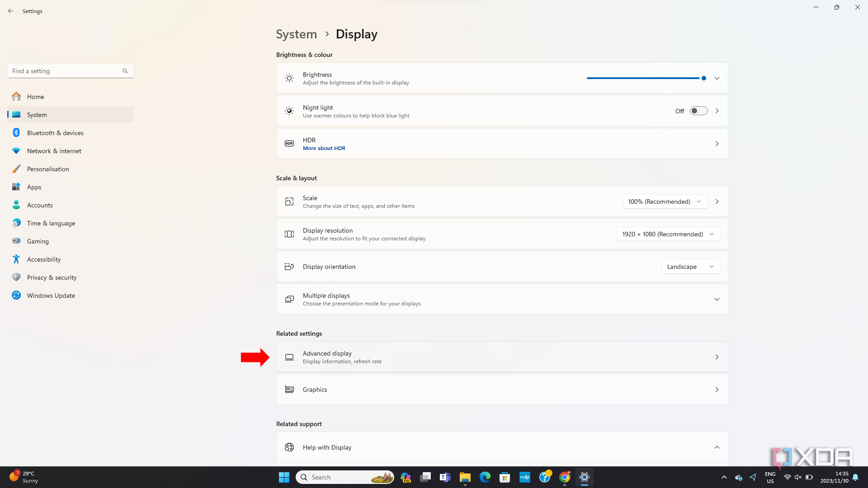Open the notification bell in system tray

tap(855, 477)
